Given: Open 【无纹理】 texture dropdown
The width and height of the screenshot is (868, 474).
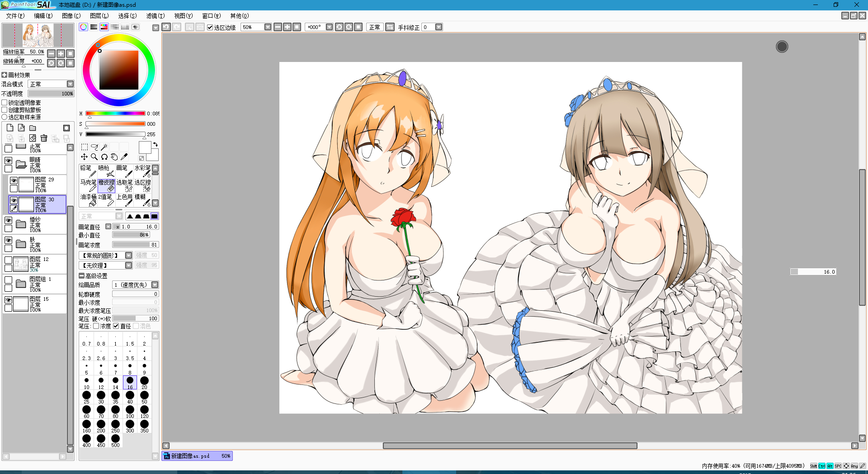Looking at the screenshot, I should (x=129, y=265).
